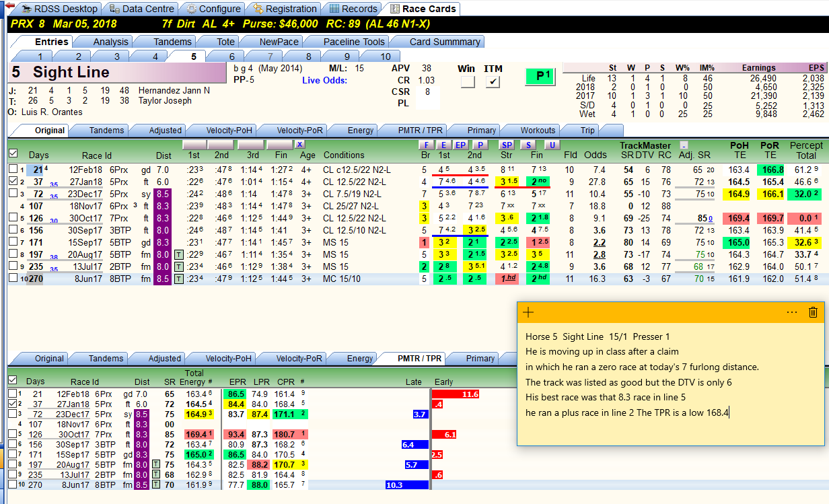Click the U pace style button
The image size is (829, 504).
coord(552,145)
